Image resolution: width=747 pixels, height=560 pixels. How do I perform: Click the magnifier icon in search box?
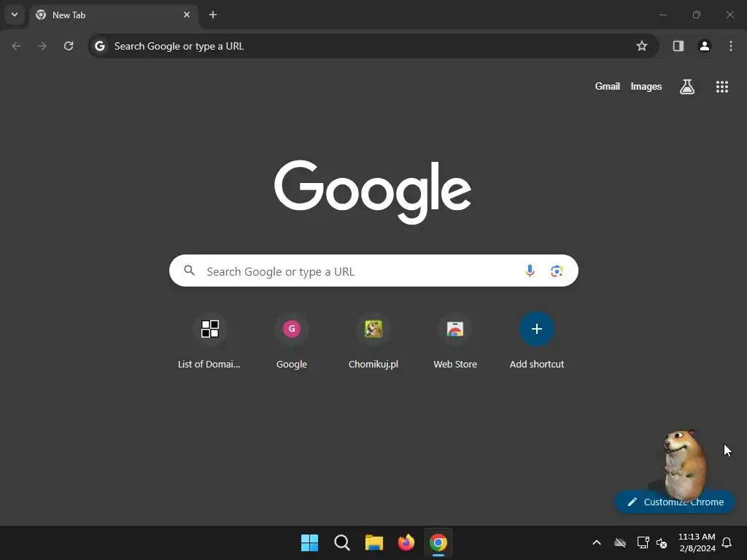coord(190,271)
